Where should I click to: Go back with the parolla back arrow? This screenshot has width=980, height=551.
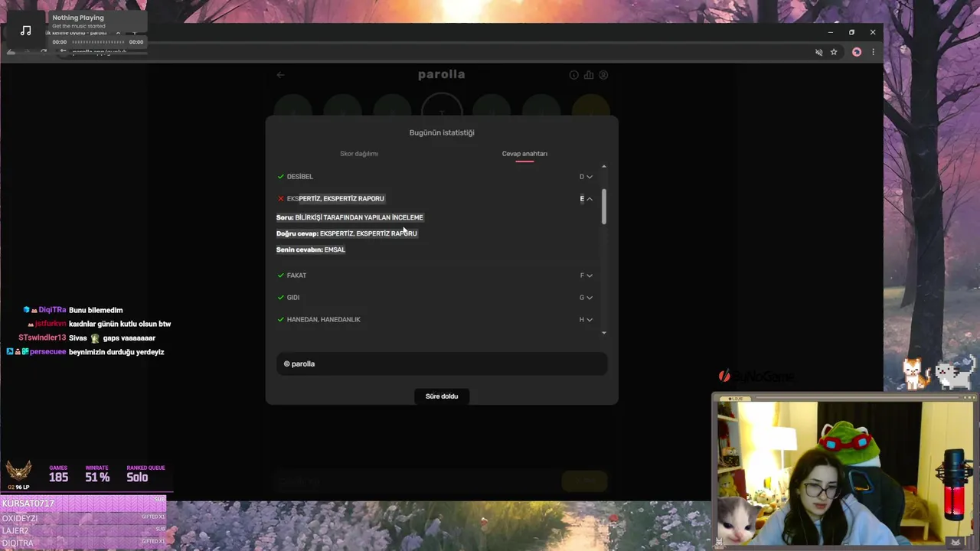point(280,75)
